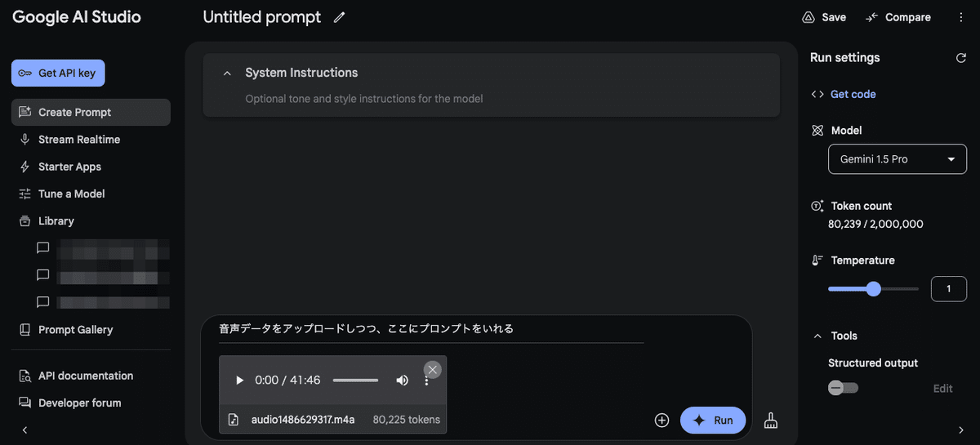This screenshot has height=445, width=980.
Task: Collapse the Tools section
Action: point(817,336)
